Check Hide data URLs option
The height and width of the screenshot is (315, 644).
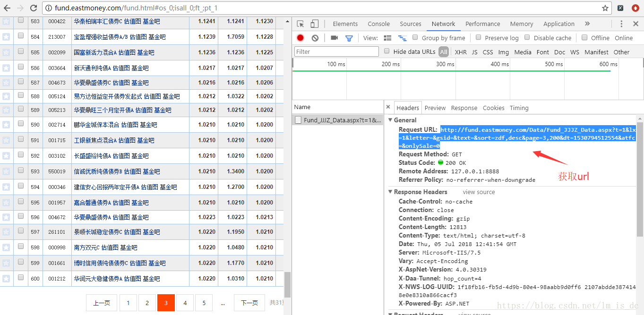[x=387, y=51]
